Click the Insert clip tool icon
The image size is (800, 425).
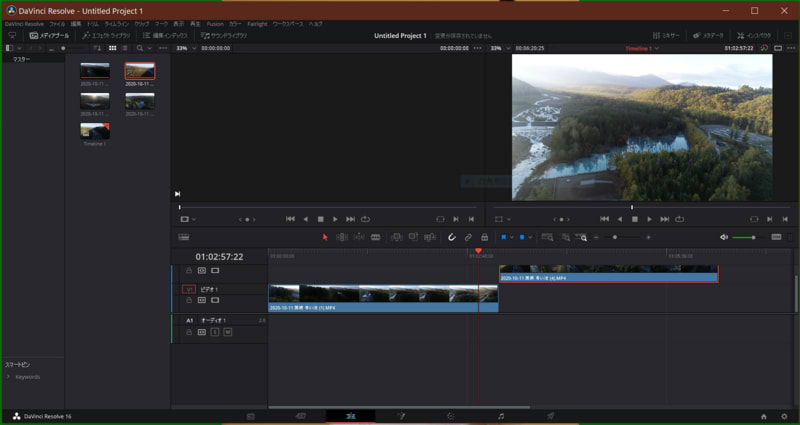coord(396,237)
